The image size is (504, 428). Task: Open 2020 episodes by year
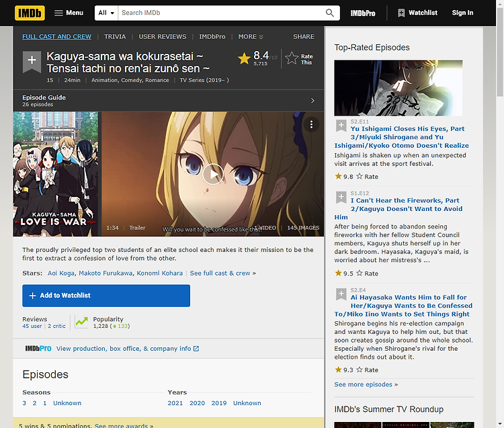[x=197, y=403]
